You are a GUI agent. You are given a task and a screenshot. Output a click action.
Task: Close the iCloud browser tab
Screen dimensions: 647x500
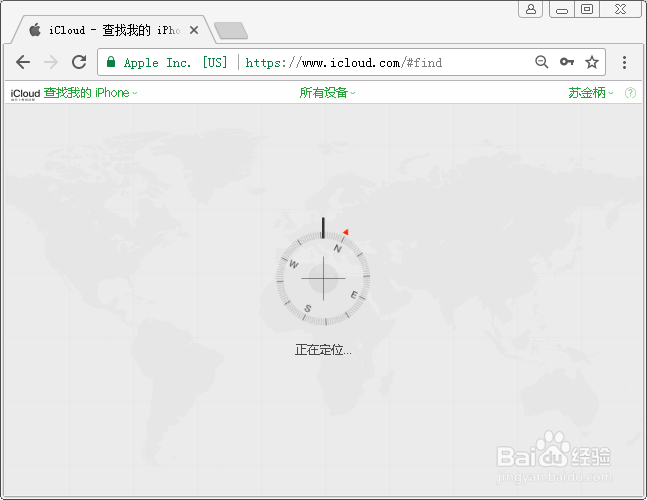coord(194,30)
